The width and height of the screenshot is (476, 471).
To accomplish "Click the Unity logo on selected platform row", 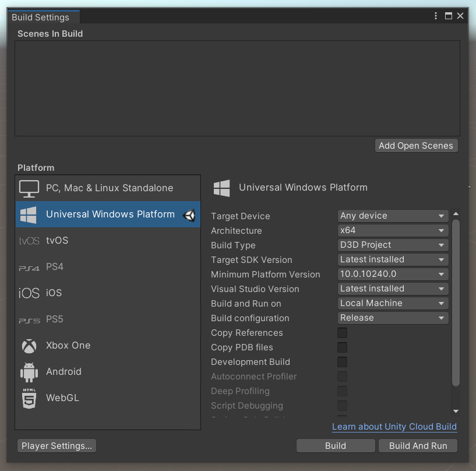I will [x=189, y=215].
